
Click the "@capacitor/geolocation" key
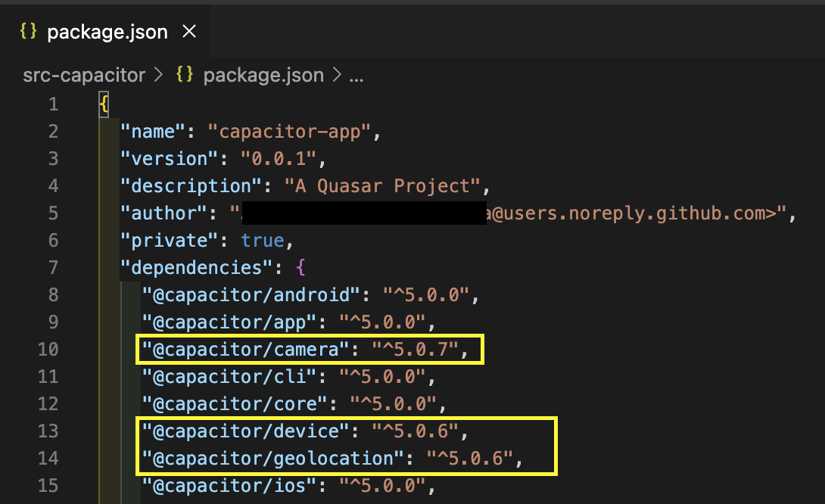(x=273, y=459)
